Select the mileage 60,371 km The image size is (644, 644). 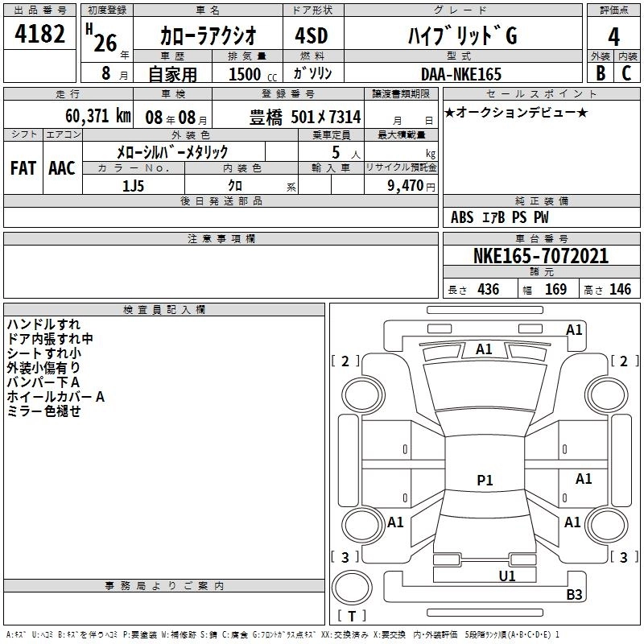click(98, 116)
